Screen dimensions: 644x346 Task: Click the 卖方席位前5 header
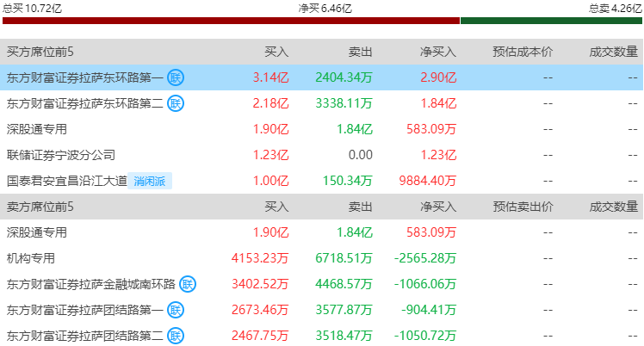[x=40, y=207]
